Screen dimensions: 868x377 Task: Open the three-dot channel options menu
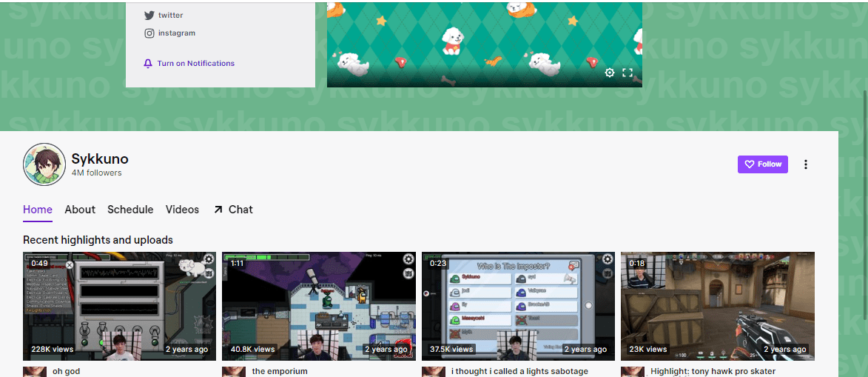pos(805,164)
